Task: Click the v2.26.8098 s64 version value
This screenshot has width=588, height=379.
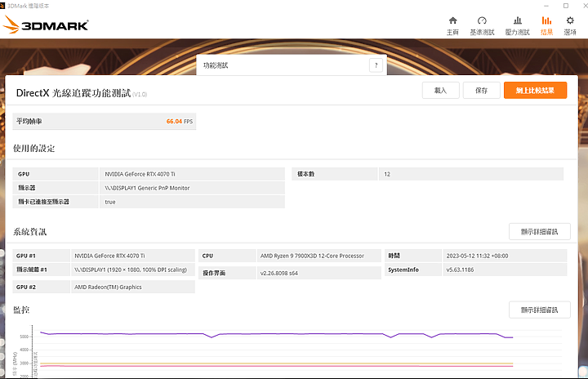Action: coord(318,273)
